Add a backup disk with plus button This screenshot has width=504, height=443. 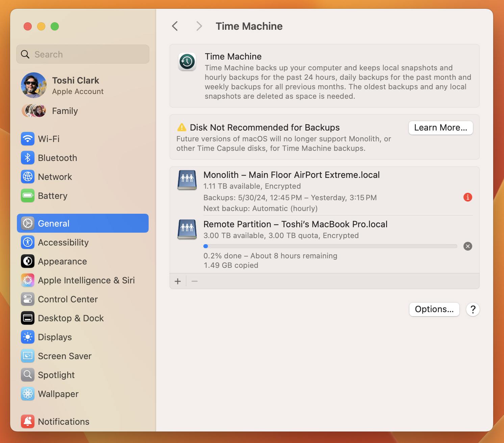pos(178,281)
